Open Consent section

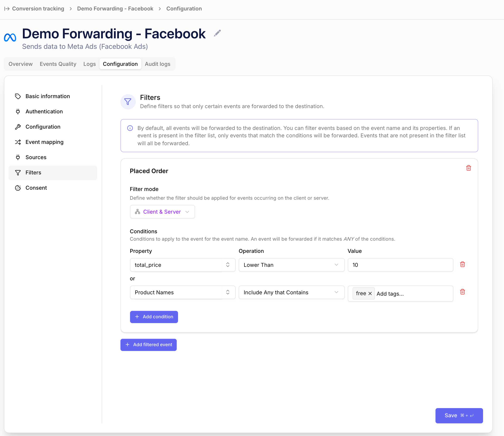pos(53,188)
